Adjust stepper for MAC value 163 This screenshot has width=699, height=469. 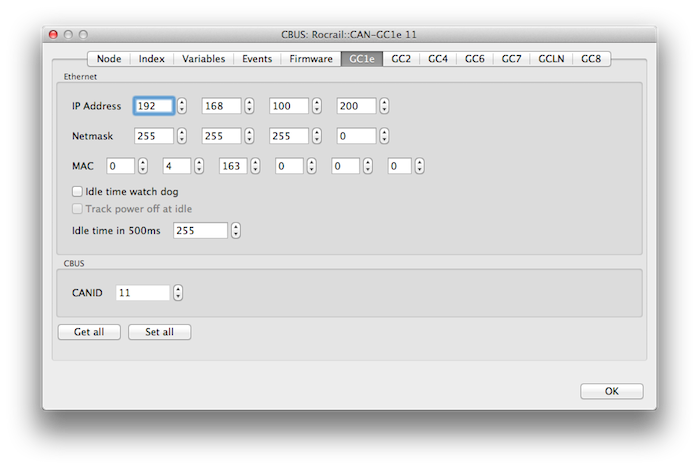(x=256, y=166)
